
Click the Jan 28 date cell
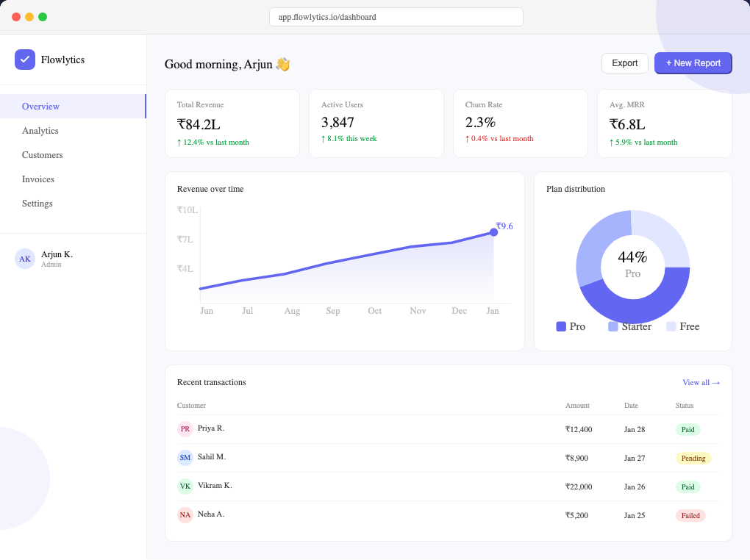point(635,429)
